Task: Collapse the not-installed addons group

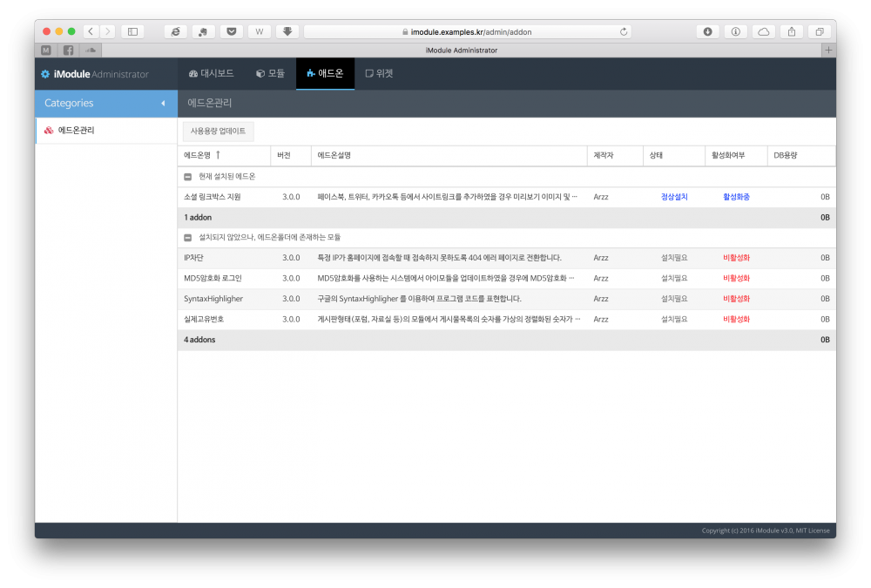Action: 187,237
